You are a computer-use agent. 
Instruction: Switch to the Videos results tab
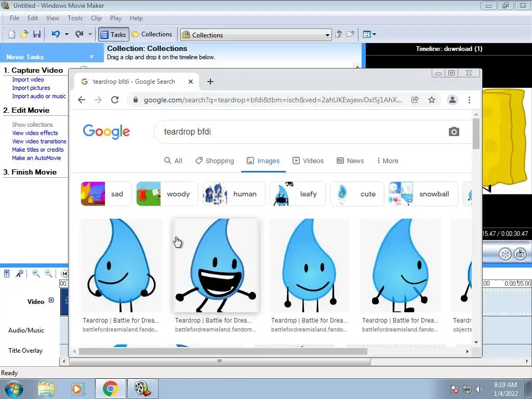pos(308,161)
